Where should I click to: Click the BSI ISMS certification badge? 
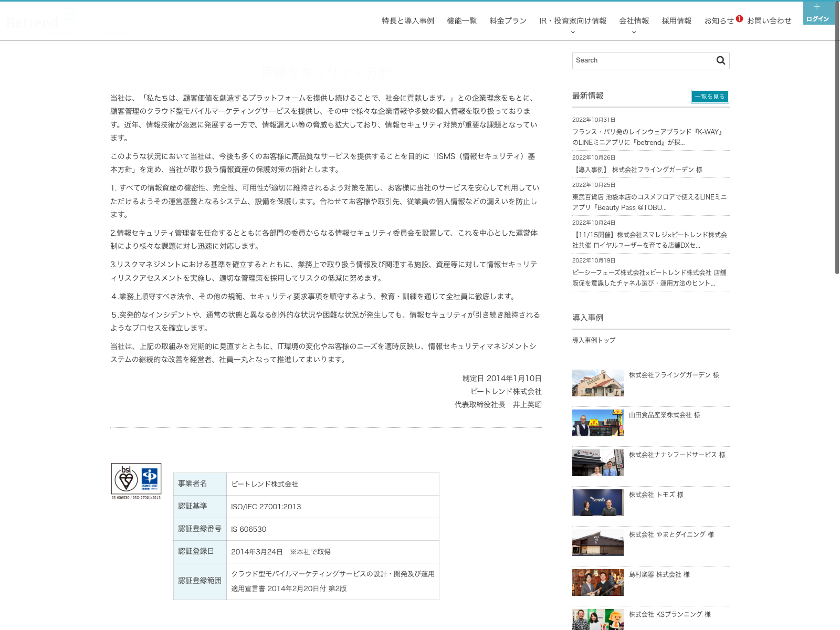136,481
